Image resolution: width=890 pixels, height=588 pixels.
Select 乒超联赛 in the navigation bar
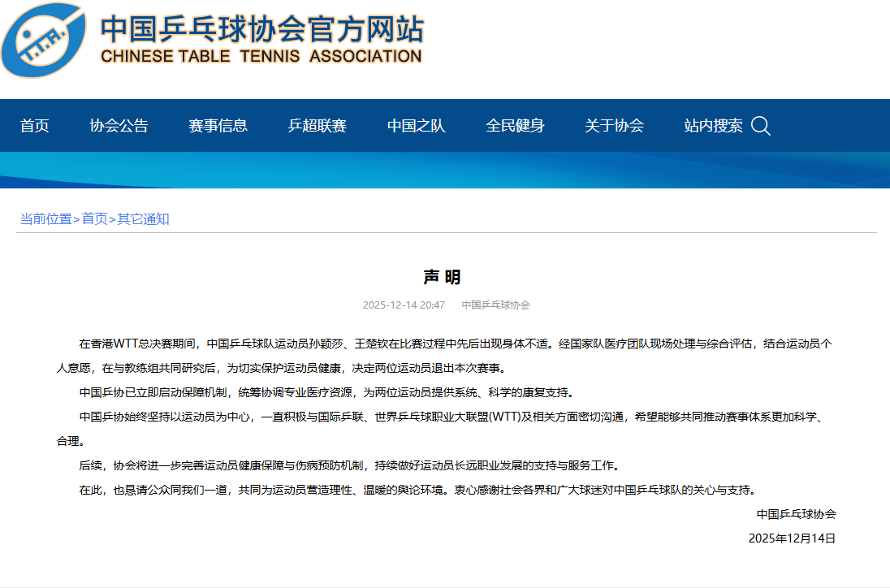[x=318, y=126]
